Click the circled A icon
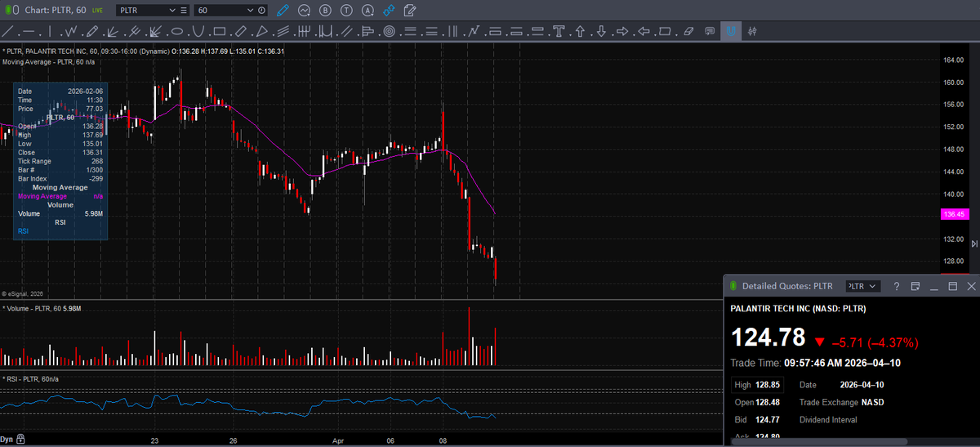The image size is (980, 447). click(367, 11)
